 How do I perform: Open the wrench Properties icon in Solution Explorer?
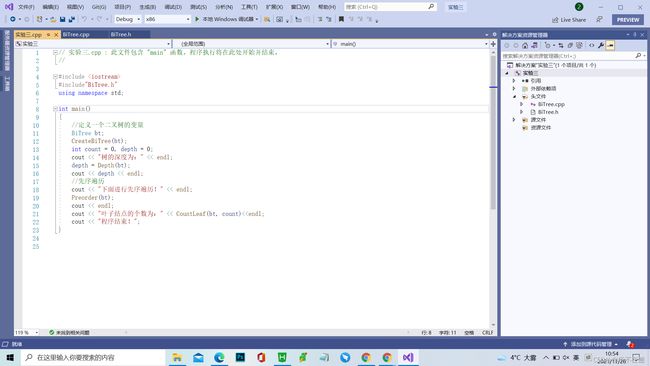pos(601,46)
